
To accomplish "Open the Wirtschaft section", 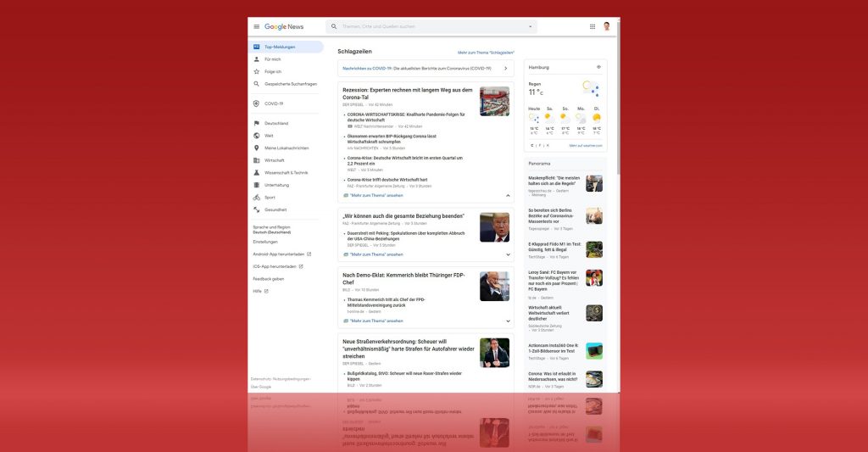I will click(275, 160).
